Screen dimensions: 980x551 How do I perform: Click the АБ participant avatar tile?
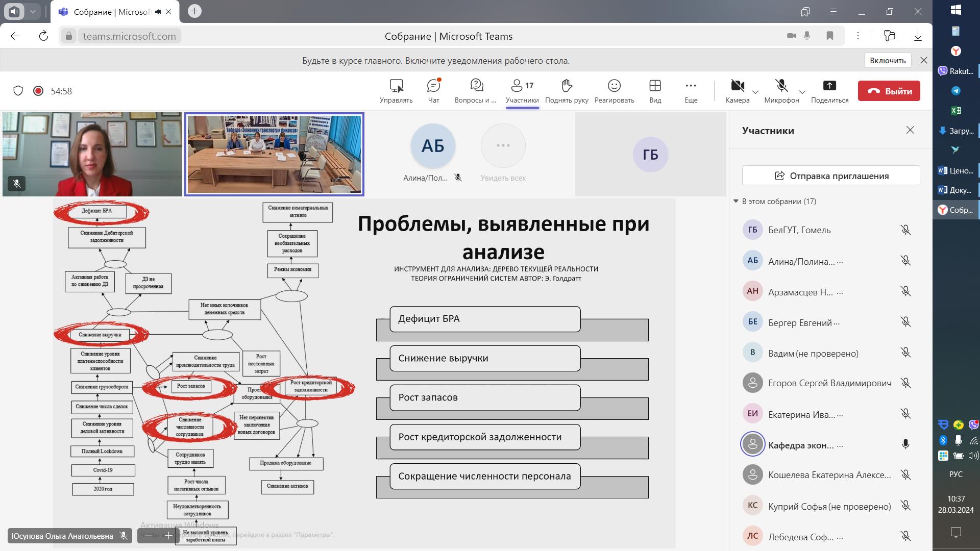433,146
